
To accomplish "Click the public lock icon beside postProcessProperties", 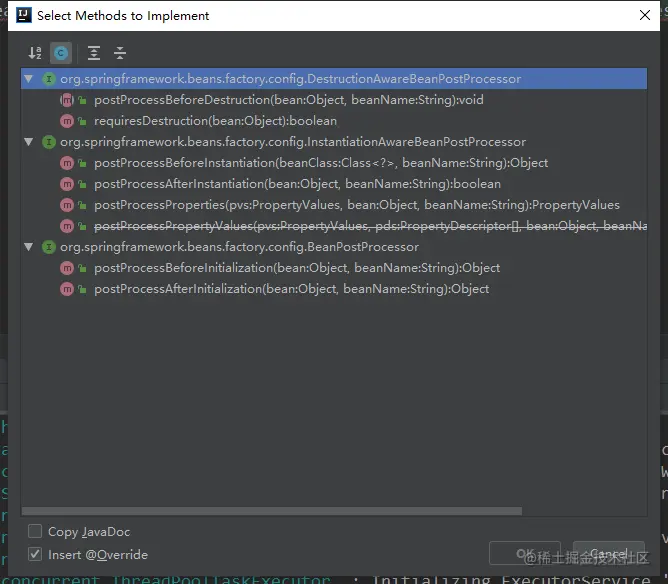I will (82, 205).
